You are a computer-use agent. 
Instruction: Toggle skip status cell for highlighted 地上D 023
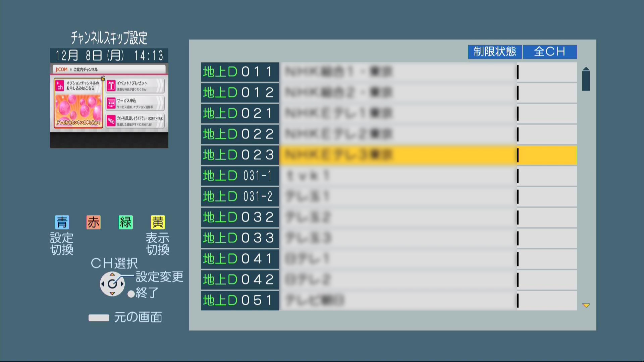coord(547,155)
